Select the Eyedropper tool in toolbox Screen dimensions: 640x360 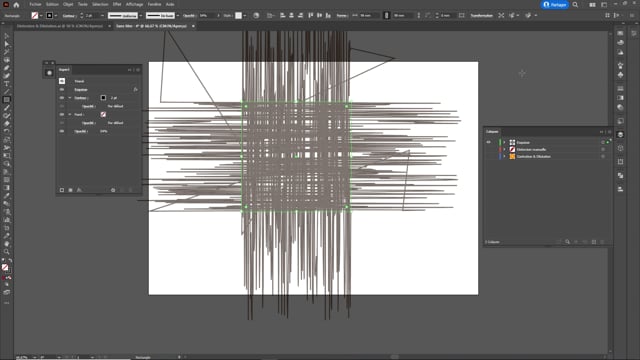pos(7,196)
